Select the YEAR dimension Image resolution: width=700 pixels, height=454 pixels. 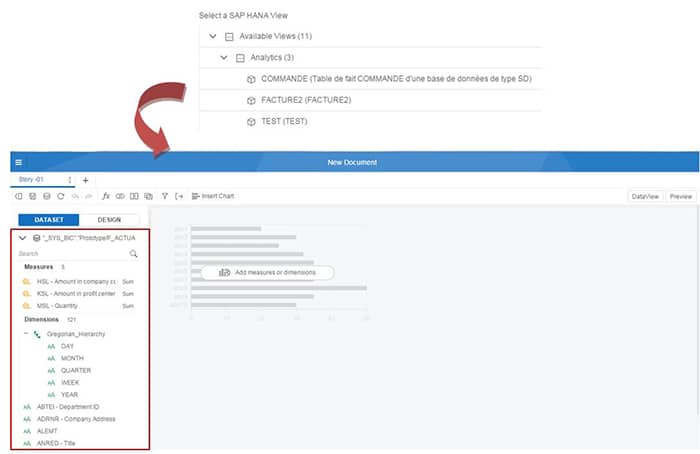pos(69,395)
